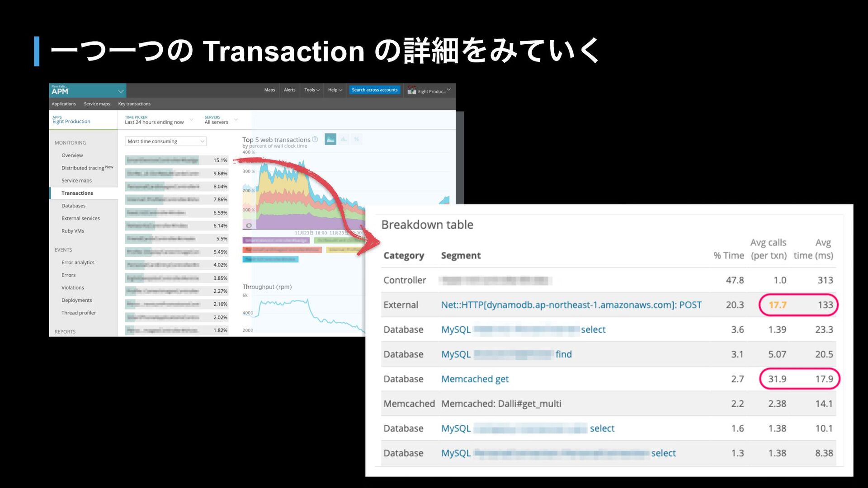Select the percentile chart view icon
The height and width of the screenshot is (488, 868).
click(x=357, y=139)
